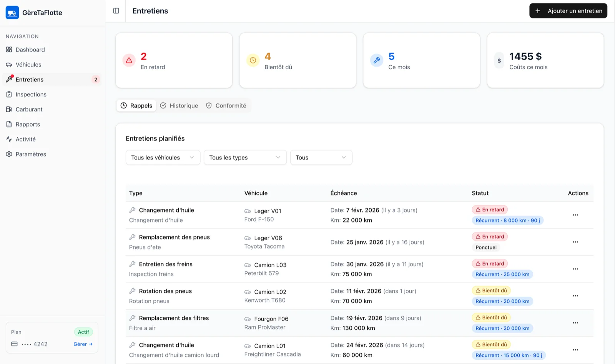Switch to the Historique tab

pyautogui.click(x=179, y=106)
